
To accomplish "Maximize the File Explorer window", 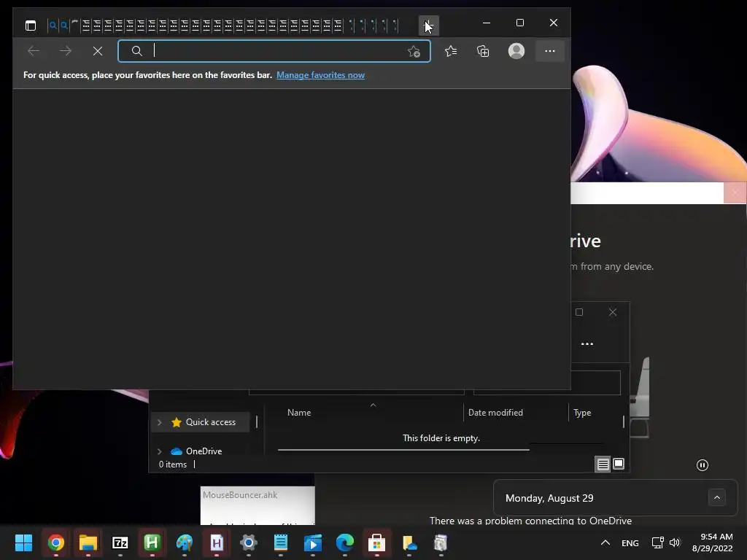I will click(x=579, y=312).
